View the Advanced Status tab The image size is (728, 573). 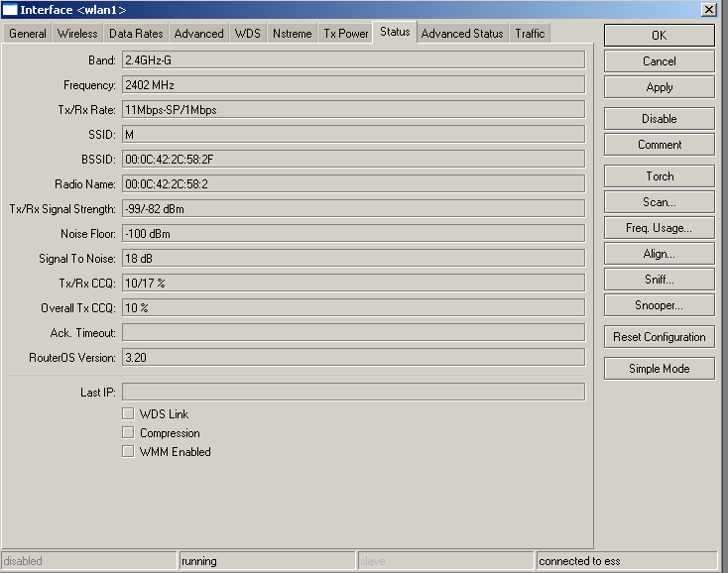pos(462,34)
